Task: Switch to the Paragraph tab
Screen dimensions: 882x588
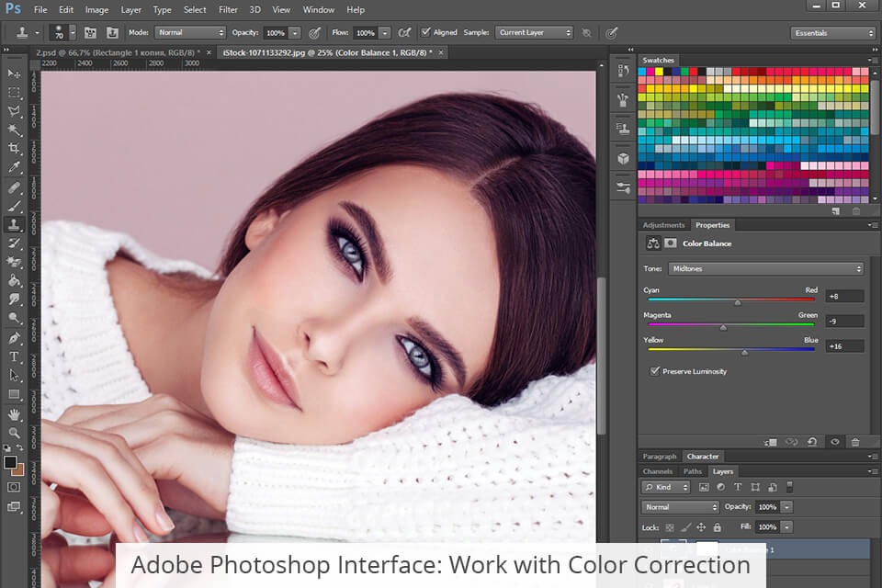Action: [660, 456]
